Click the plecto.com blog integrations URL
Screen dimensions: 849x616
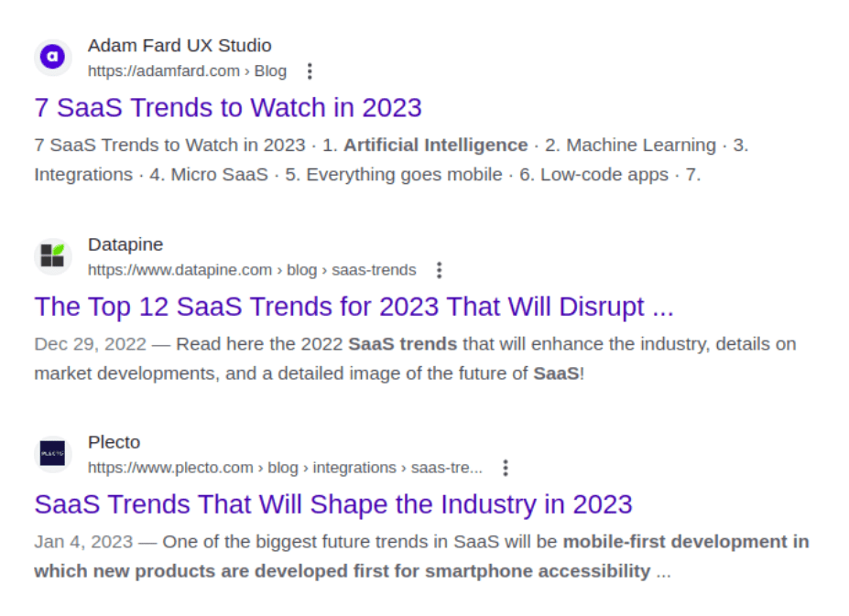(286, 468)
